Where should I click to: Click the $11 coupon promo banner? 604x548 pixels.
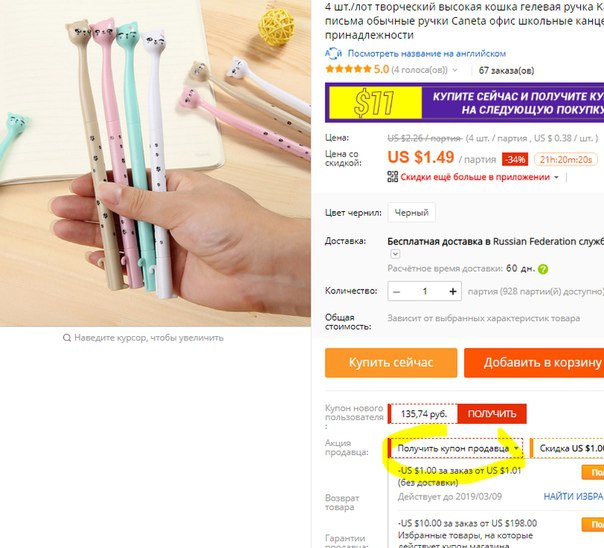[x=464, y=103]
